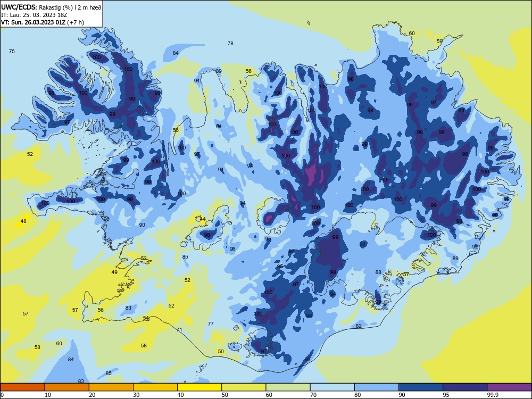This screenshot has width=532, height=399.
Task: Click the 90–95 dark blue legend swatch
Action: 421,387
